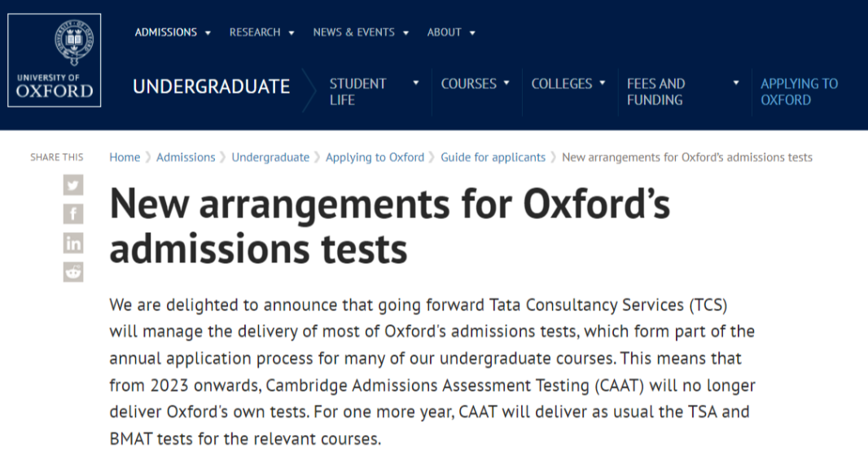Expand the Student Life submenu arrow
The image size is (868, 461).
416,83
